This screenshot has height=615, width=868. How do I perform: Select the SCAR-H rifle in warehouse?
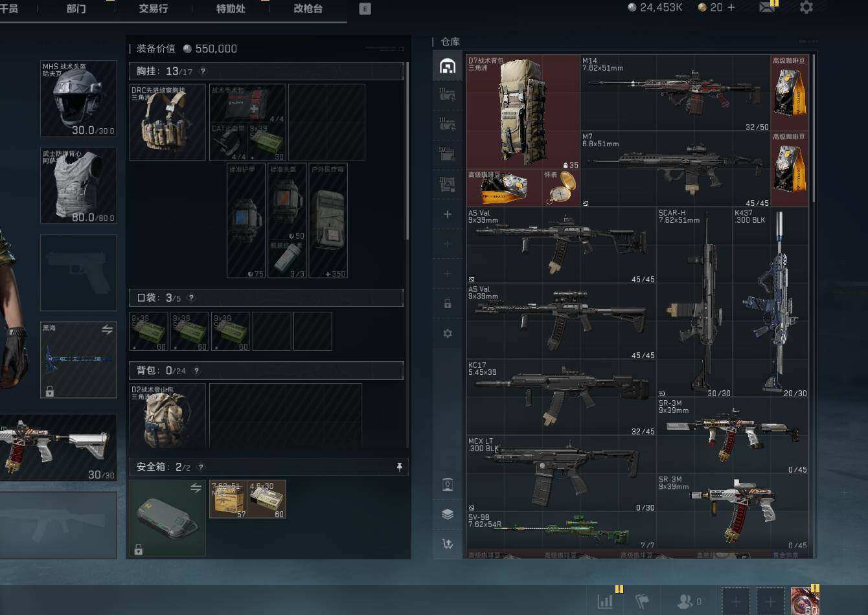[695, 302]
